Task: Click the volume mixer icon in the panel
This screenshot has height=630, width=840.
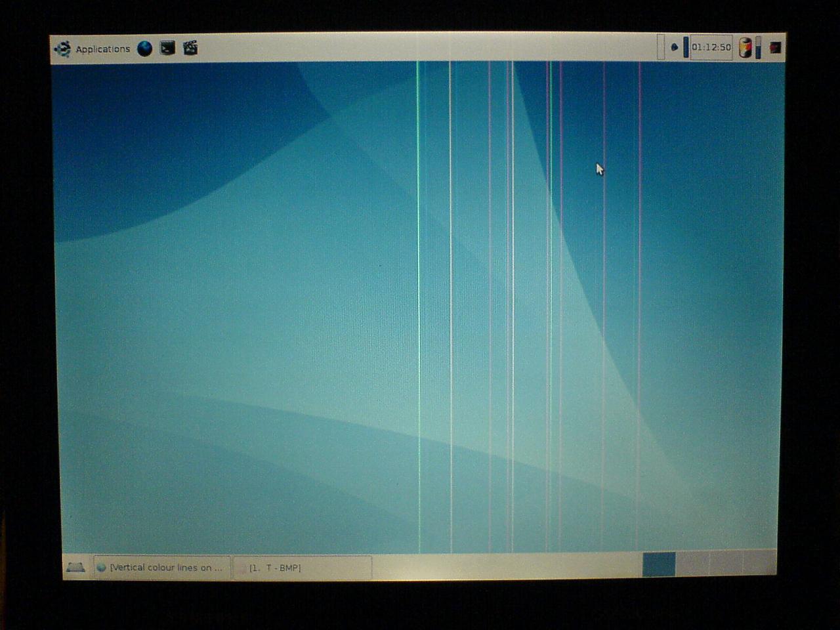Action: click(x=674, y=47)
